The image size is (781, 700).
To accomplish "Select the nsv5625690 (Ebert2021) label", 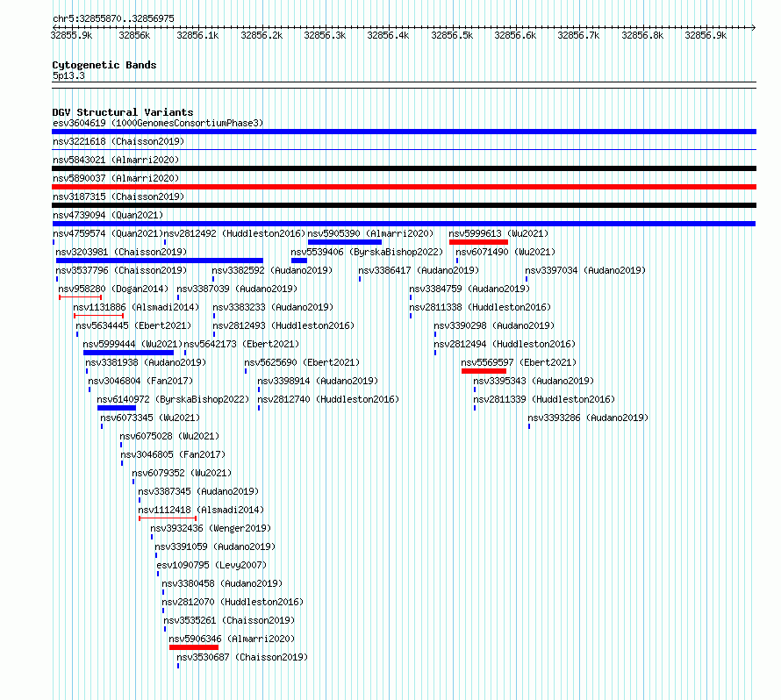I will tap(302, 362).
